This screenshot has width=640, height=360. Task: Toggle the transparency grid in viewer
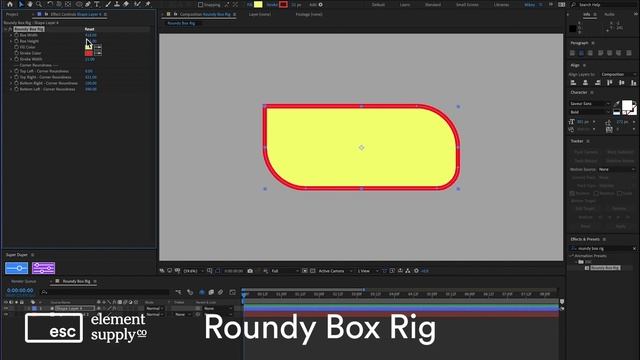[313, 271]
